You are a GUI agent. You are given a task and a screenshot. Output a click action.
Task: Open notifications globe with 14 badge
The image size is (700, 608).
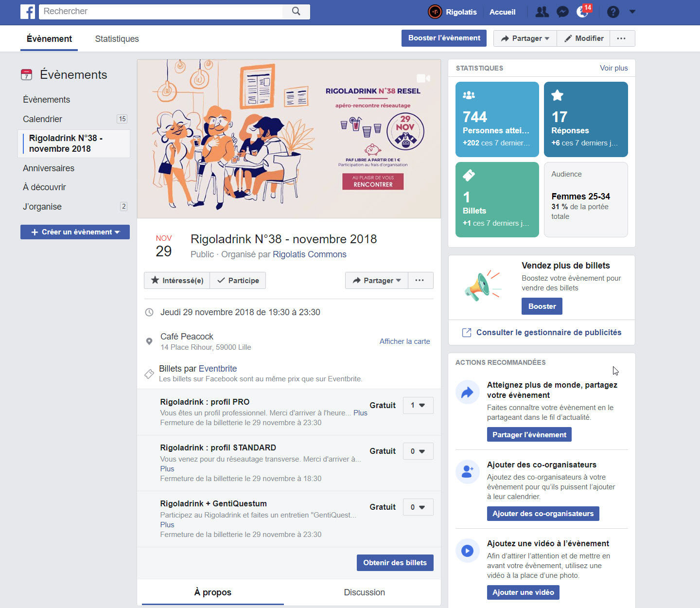click(x=583, y=12)
